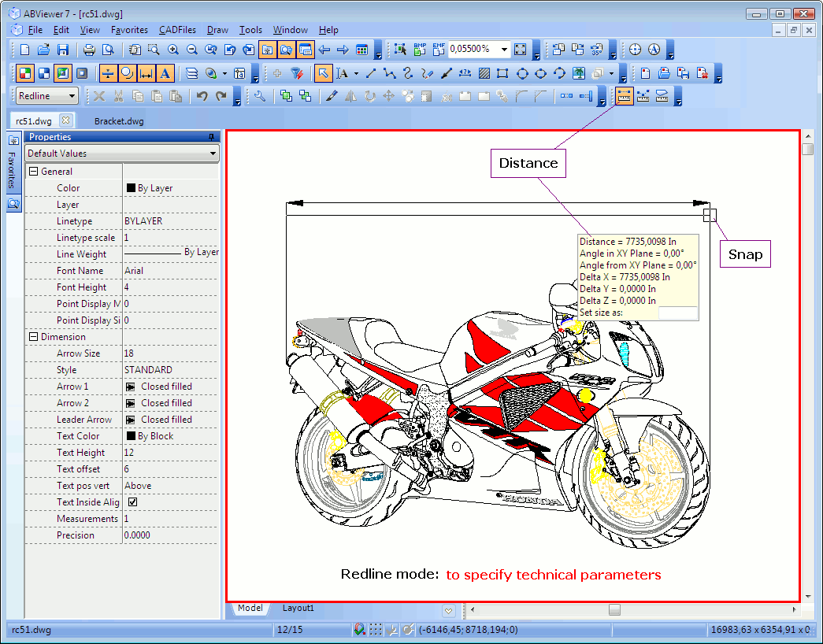
Task: Select the Polyline drawing tool
Action: coord(390,73)
